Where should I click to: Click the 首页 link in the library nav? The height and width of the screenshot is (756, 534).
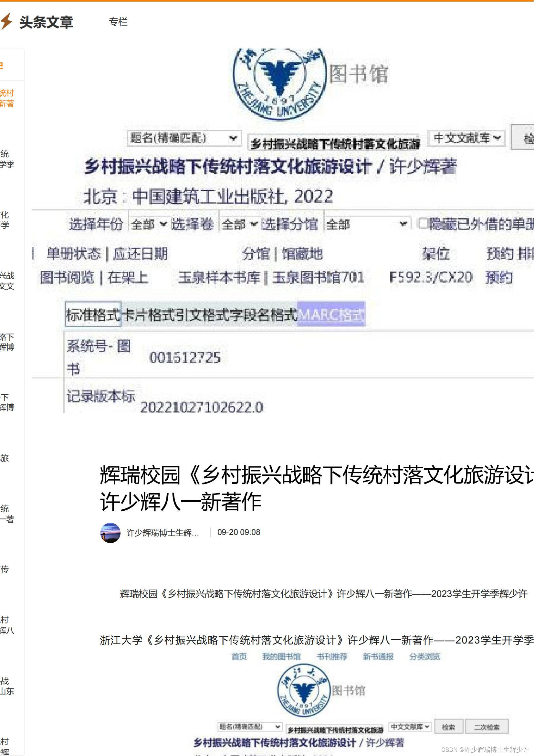coord(239,656)
